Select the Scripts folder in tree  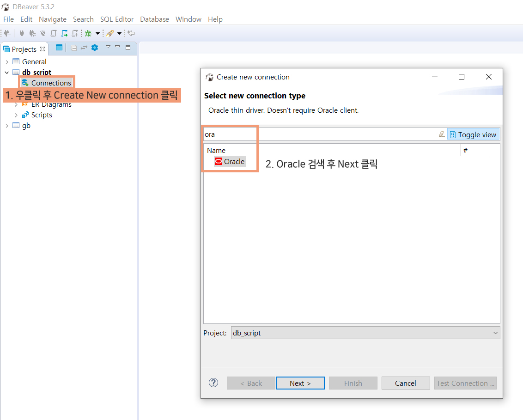click(x=42, y=115)
